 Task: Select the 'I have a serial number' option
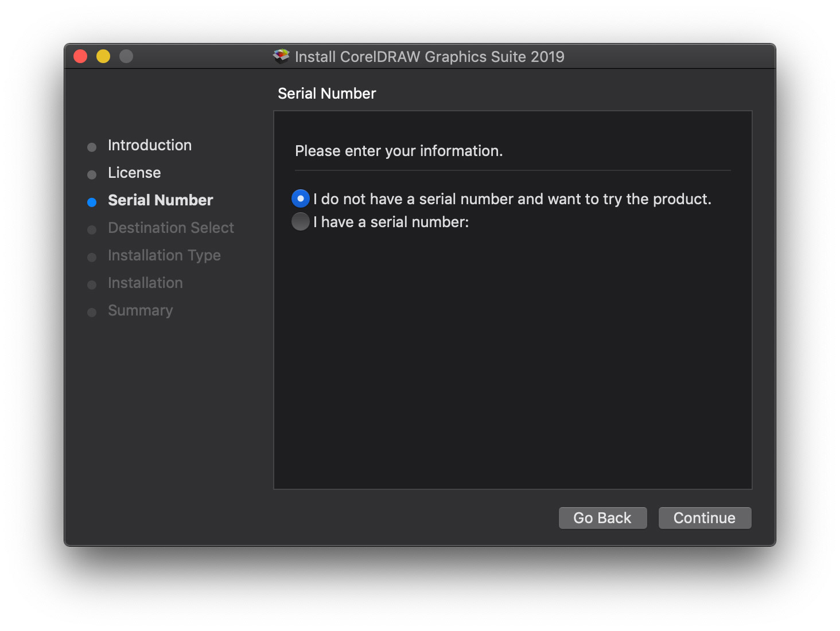click(x=300, y=221)
